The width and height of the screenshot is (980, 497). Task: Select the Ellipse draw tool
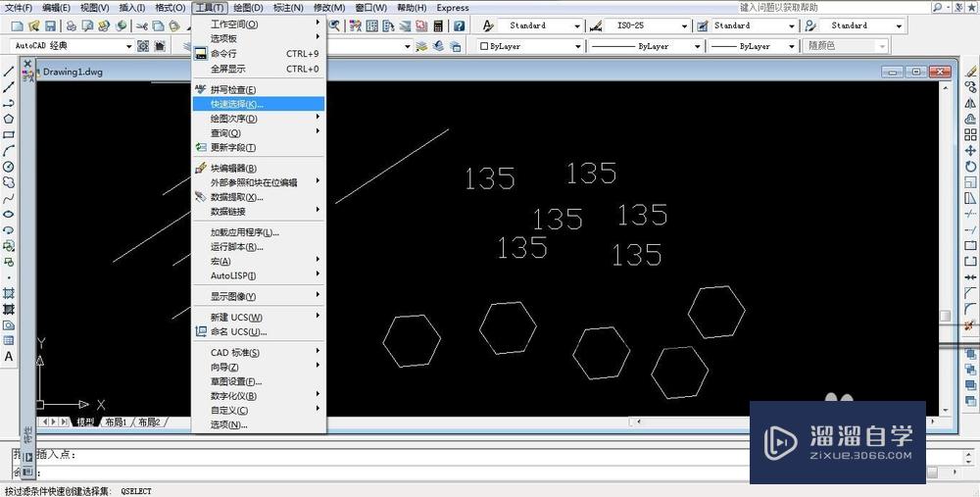(8, 215)
